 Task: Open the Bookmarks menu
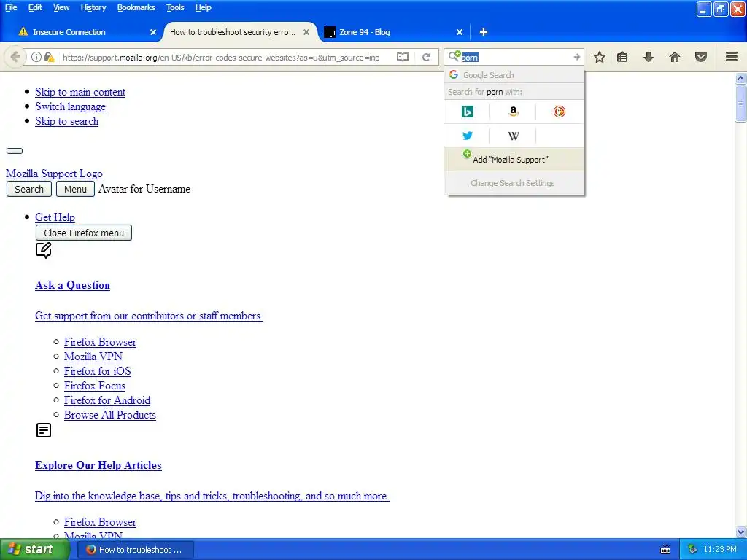pyautogui.click(x=136, y=7)
